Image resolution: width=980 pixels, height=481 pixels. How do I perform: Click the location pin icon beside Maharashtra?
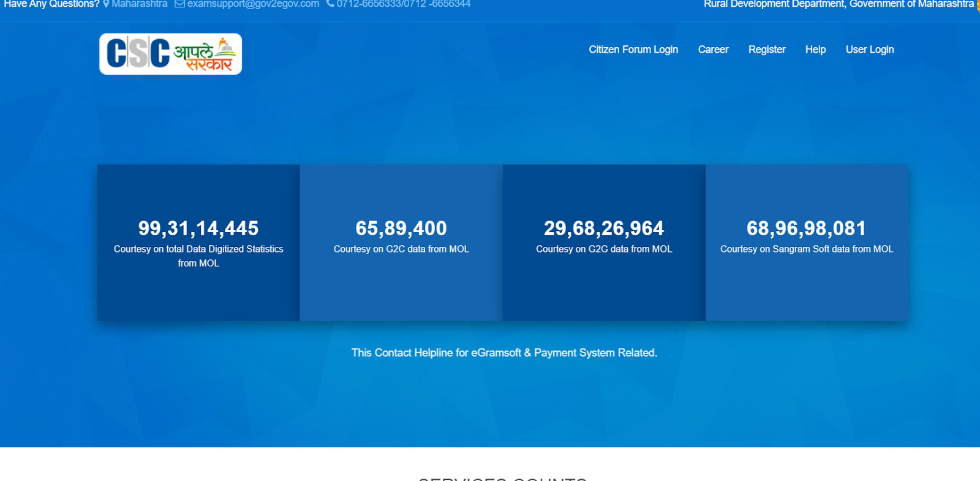click(106, 4)
